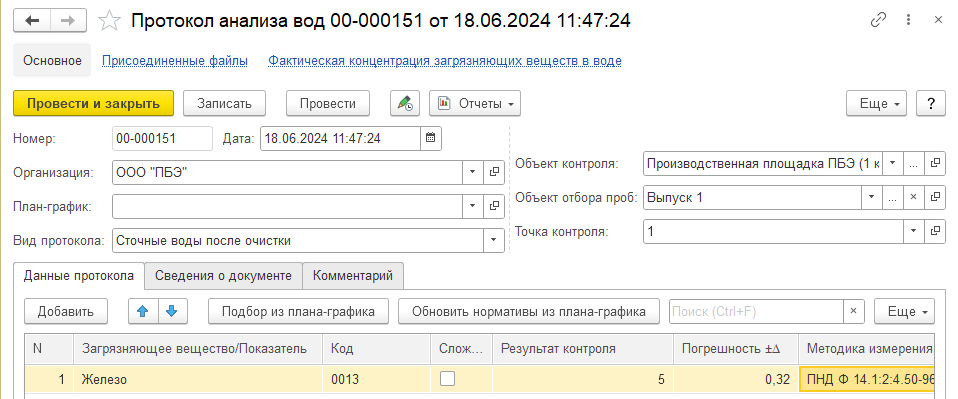This screenshot has height=399, width=958.
Task: Open help with the question mark button
Action: [x=931, y=103]
